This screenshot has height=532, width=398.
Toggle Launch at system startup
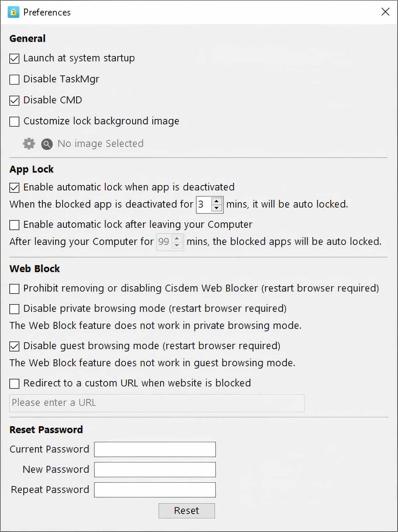pos(14,59)
